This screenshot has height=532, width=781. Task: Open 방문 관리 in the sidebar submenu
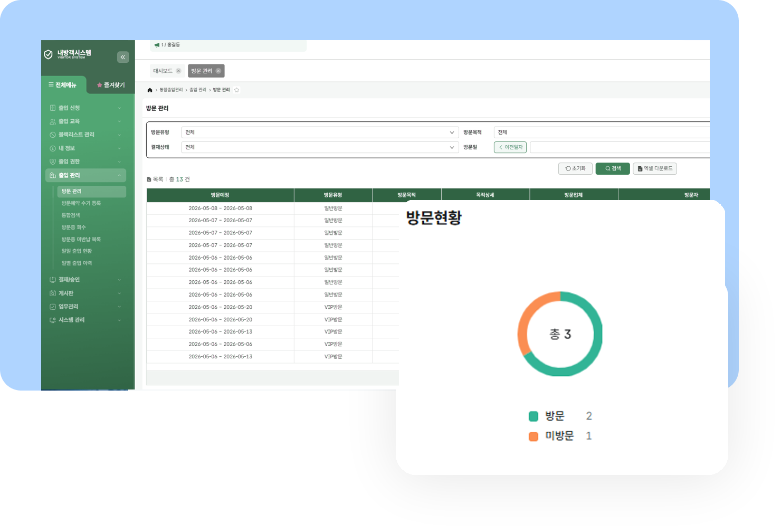tap(91, 191)
